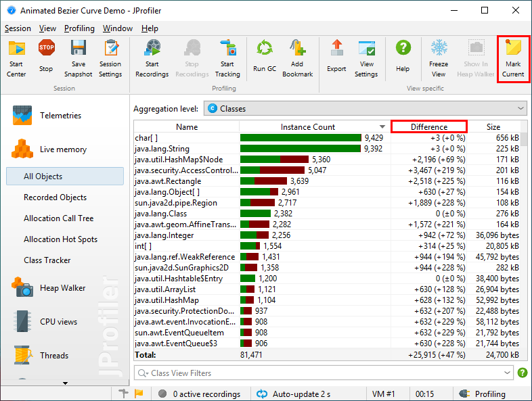Select the Recorded Objects view
532x401 pixels.
point(55,197)
